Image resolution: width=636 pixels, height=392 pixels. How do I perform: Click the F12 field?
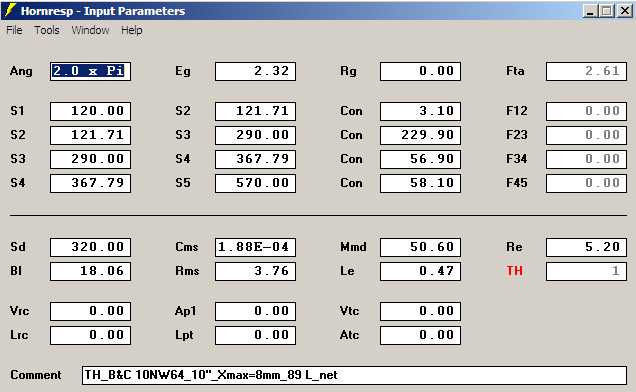click(586, 111)
